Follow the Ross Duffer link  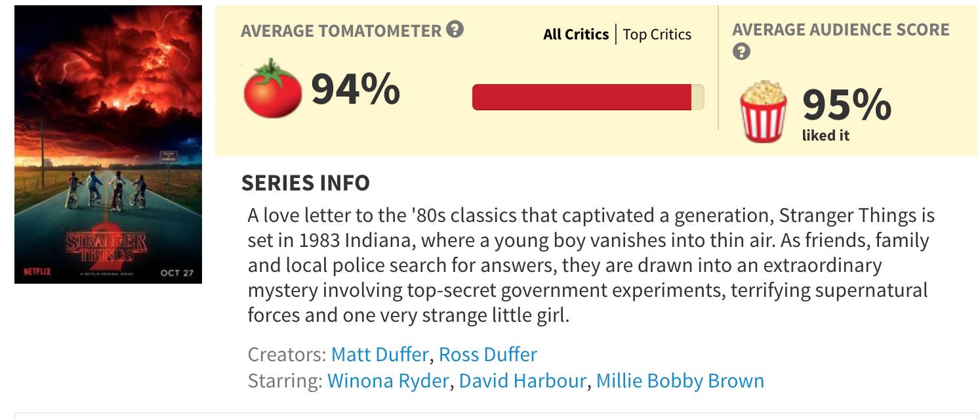[x=487, y=355]
